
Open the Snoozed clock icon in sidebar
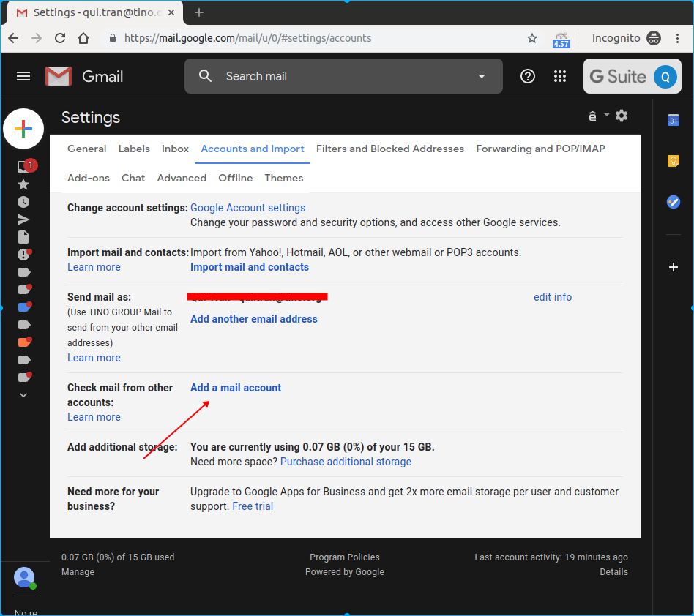coord(23,202)
